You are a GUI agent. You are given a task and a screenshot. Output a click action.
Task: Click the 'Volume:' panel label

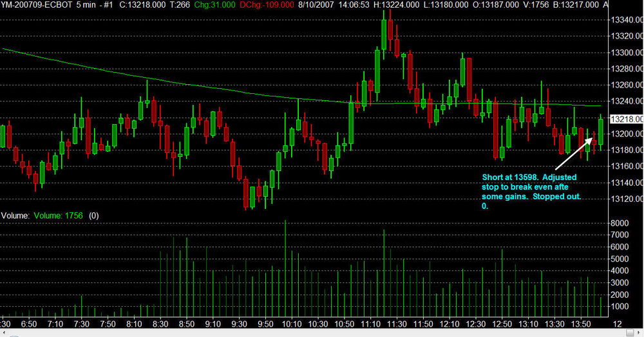[x=15, y=215]
